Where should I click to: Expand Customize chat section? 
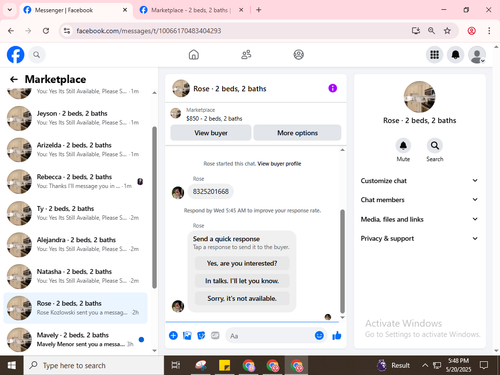(x=419, y=181)
